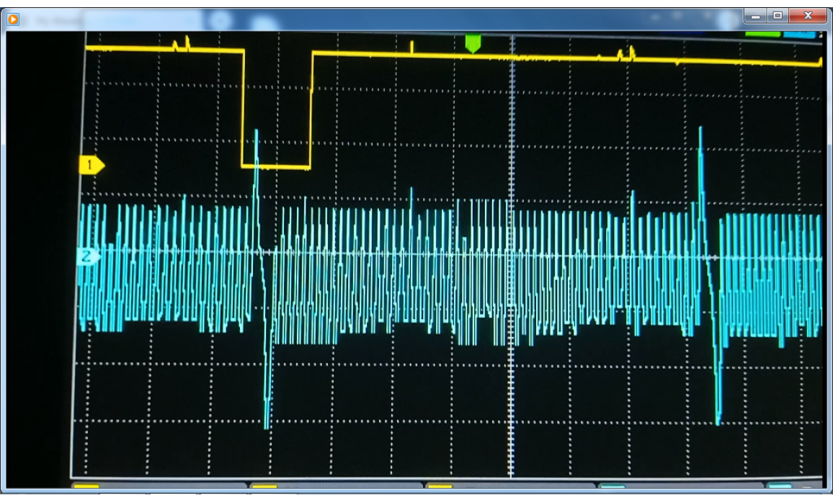The image size is (833, 504).
Task: Click the first yellow label in bottom bar
Action: click(x=86, y=487)
